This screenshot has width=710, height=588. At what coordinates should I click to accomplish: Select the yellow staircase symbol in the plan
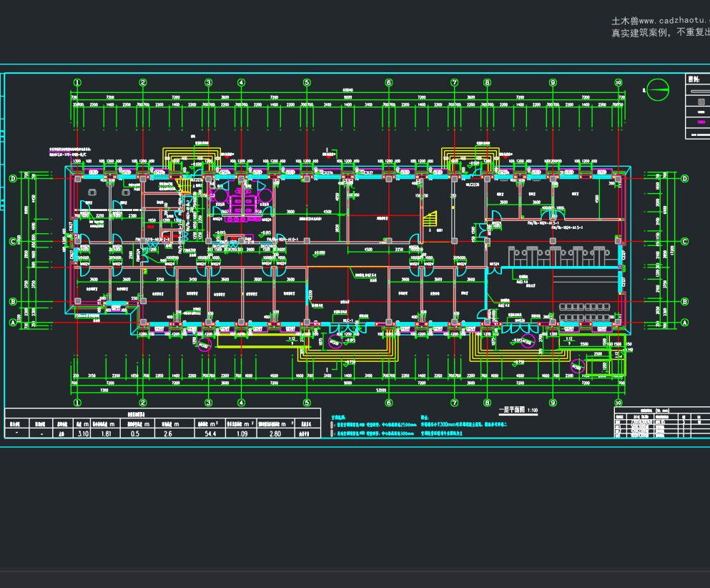[430, 220]
